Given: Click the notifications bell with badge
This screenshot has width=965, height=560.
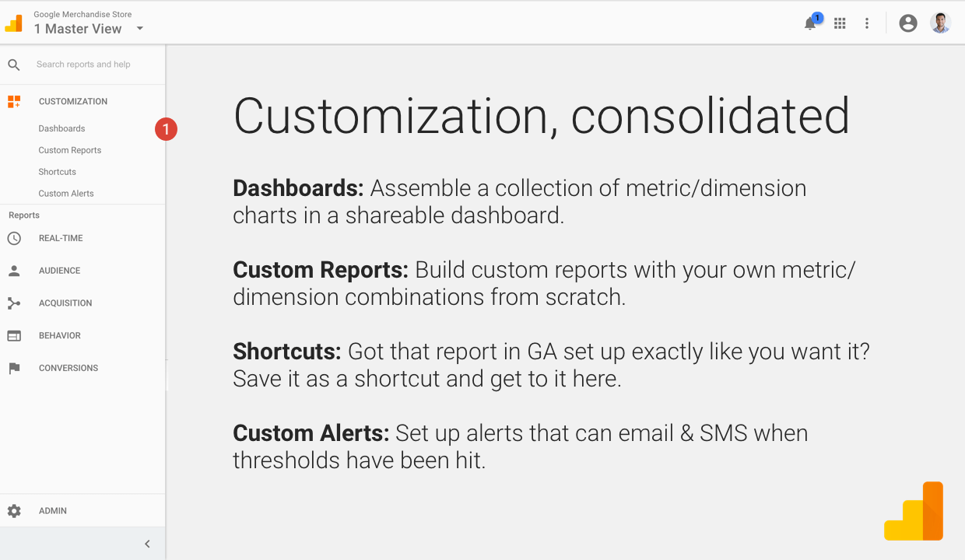Looking at the screenshot, I should [810, 23].
